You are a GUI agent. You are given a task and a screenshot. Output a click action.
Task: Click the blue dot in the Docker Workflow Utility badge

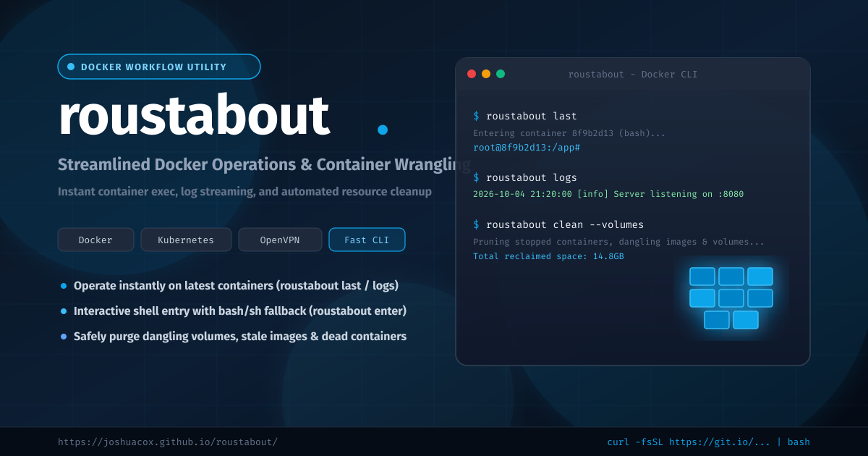tap(71, 67)
